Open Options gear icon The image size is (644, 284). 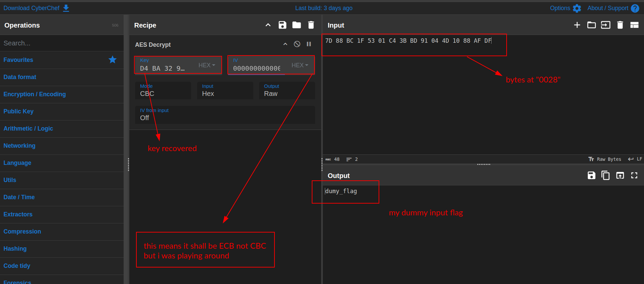(x=577, y=8)
